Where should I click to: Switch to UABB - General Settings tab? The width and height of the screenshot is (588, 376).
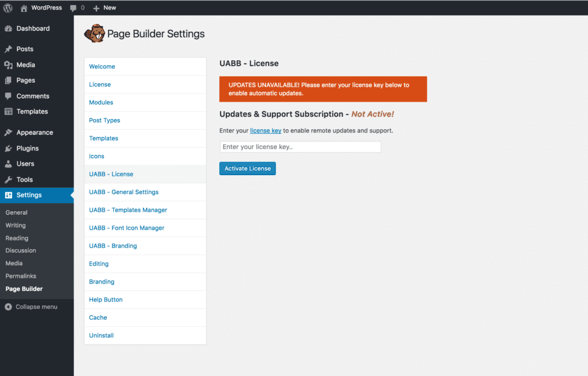pyautogui.click(x=123, y=192)
